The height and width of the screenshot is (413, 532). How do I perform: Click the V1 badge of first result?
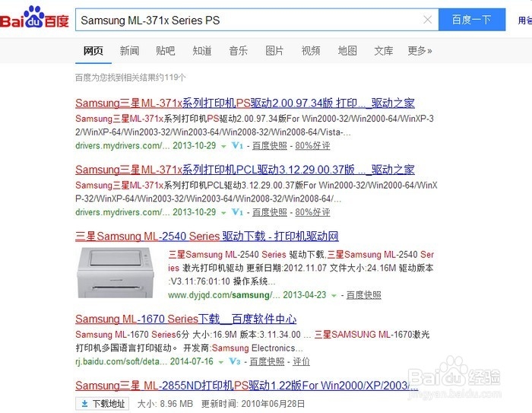click(237, 146)
